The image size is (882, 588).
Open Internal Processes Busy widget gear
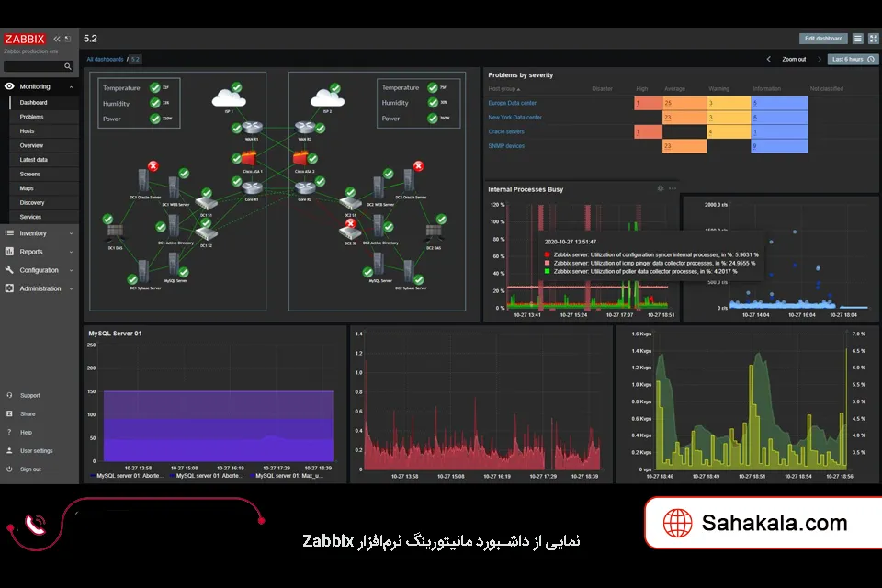pyautogui.click(x=661, y=189)
